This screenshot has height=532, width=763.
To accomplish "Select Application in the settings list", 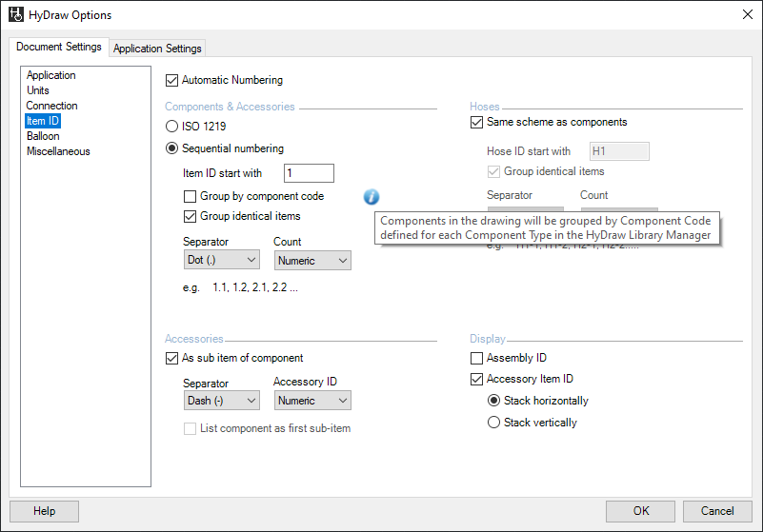I will tap(51, 75).
